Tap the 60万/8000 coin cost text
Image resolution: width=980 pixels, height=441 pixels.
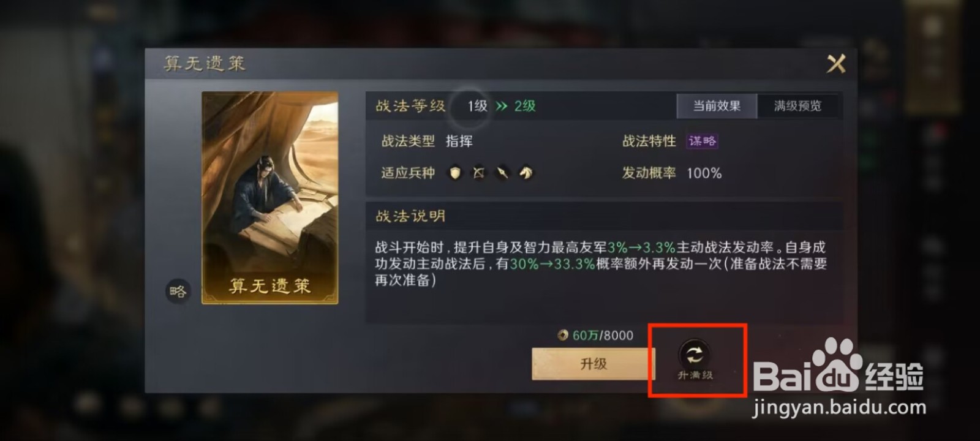(x=603, y=335)
